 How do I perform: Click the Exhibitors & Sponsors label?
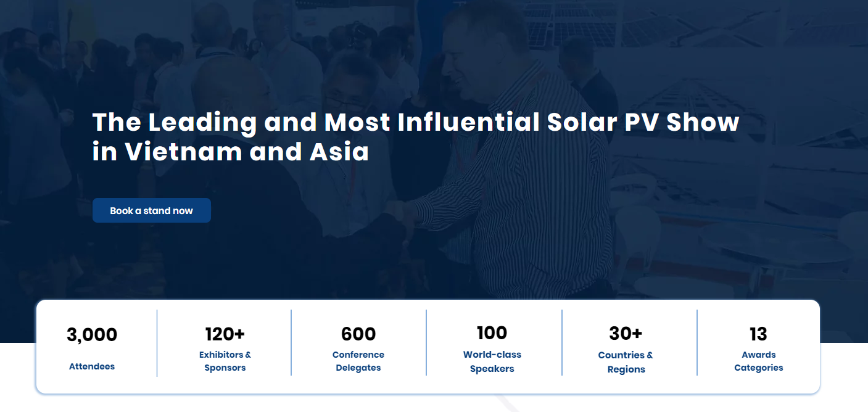(225, 361)
